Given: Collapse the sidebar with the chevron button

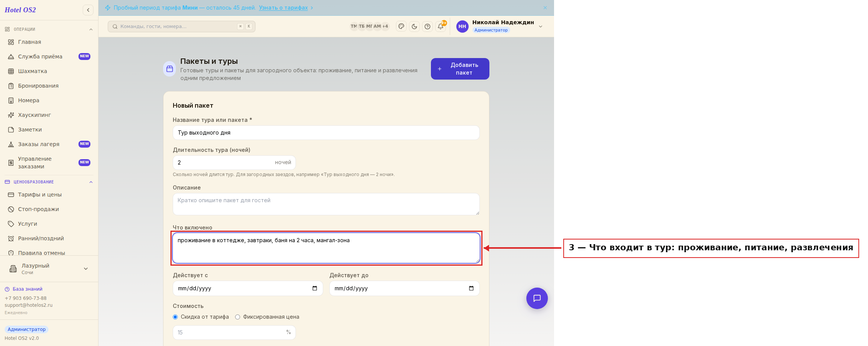Looking at the screenshot, I should point(88,10).
